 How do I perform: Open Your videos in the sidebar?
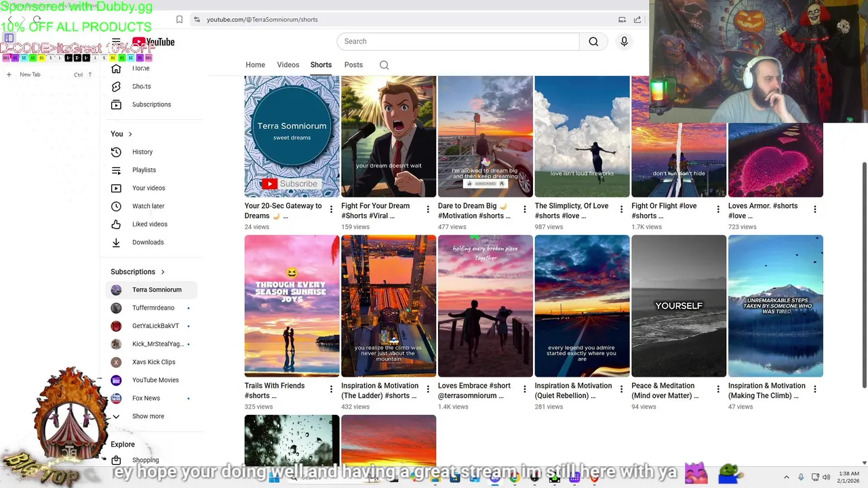(x=149, y=188)
